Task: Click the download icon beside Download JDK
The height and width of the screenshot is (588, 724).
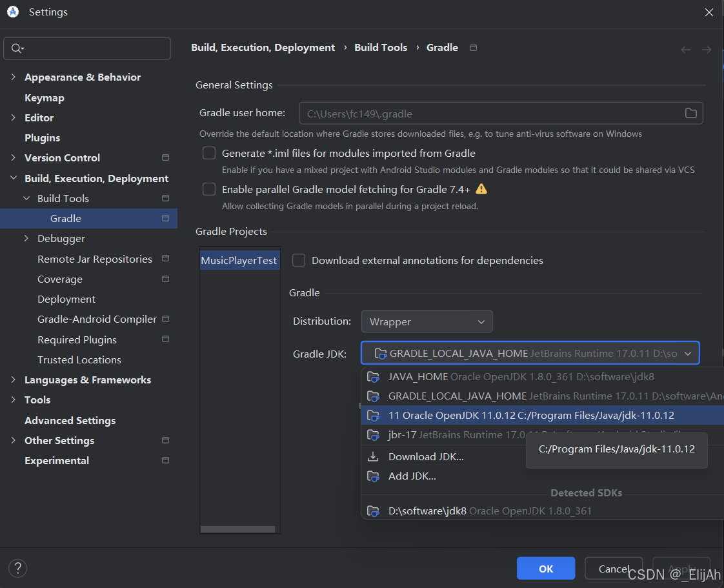Action: [x=373, y=456]
